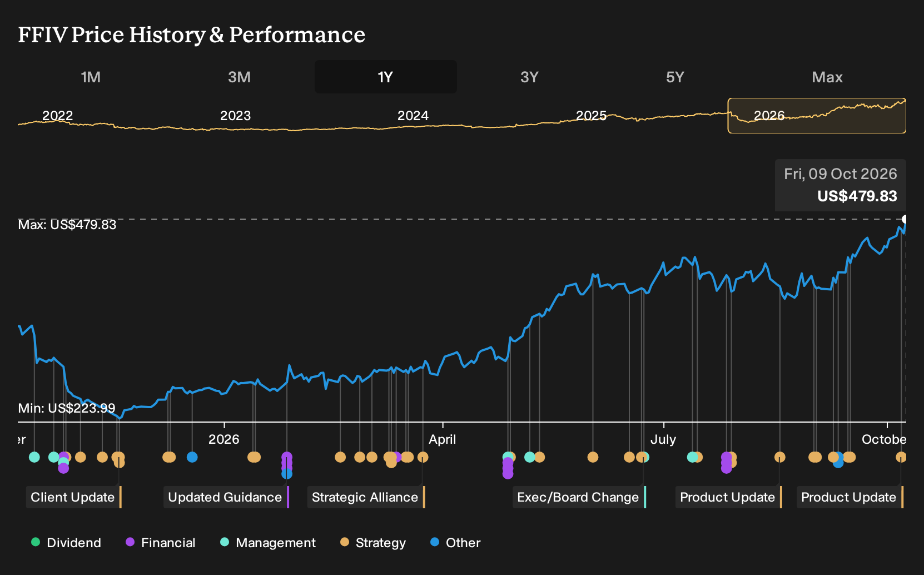The image size is (924, 575).
Task: Click the white data point at chart's end
Action: pos(905,219)
